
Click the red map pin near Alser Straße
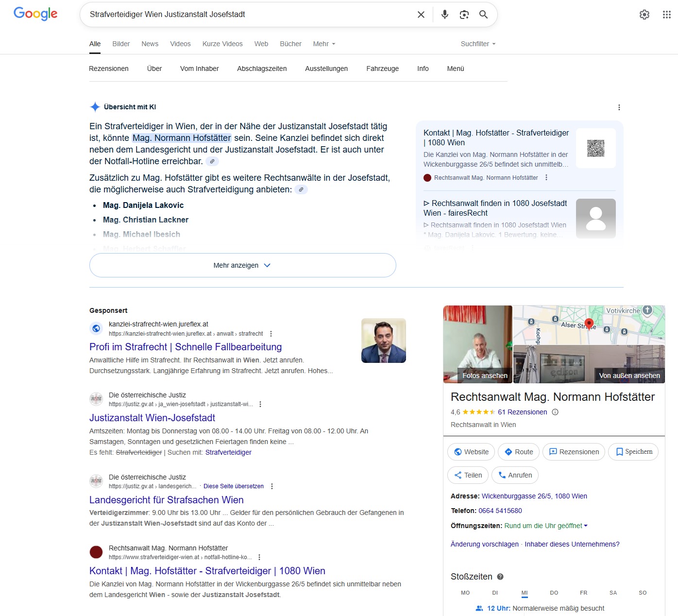tap(589, 324)
